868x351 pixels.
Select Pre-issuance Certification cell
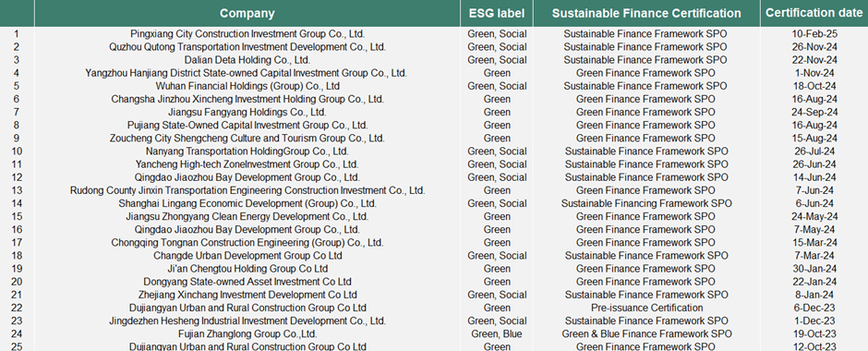646,308
